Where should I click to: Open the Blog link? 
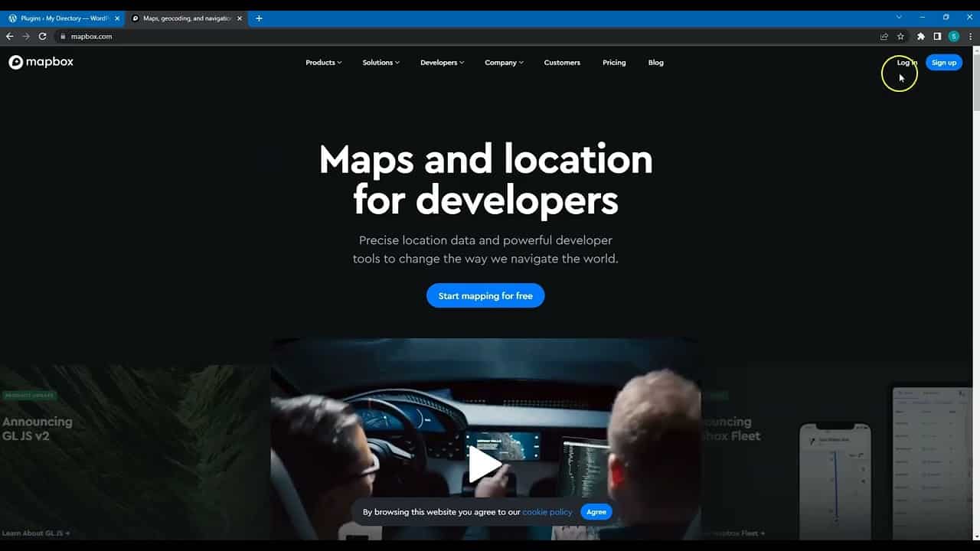coord(656,63)
